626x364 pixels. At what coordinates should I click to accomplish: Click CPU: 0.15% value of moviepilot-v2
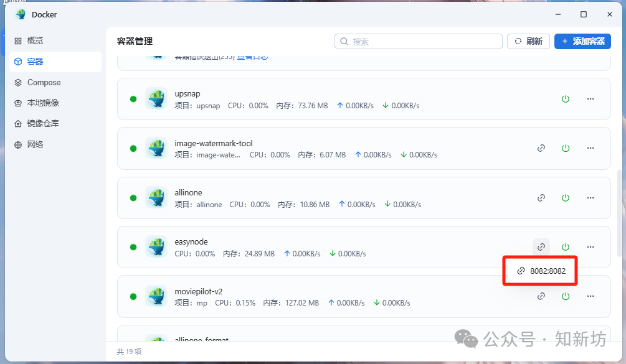pyautogui.click(x=235, y=303)
